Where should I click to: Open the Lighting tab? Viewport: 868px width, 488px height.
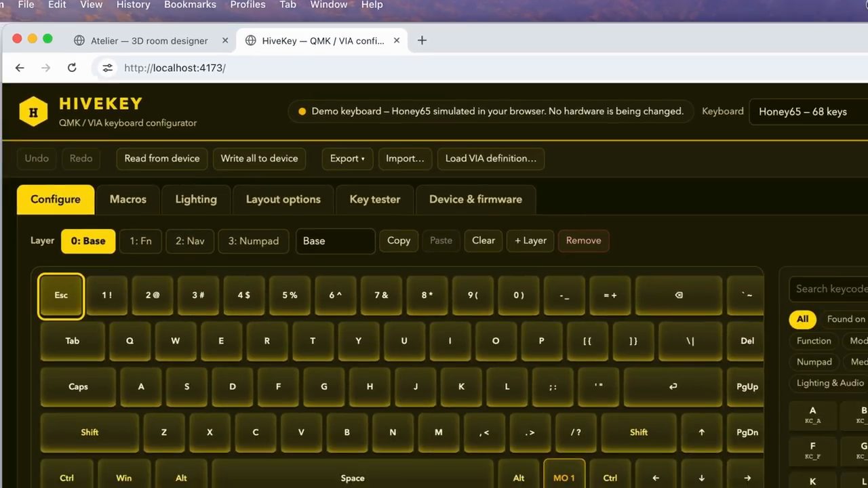pyautogui.click(x=196, y=199)
